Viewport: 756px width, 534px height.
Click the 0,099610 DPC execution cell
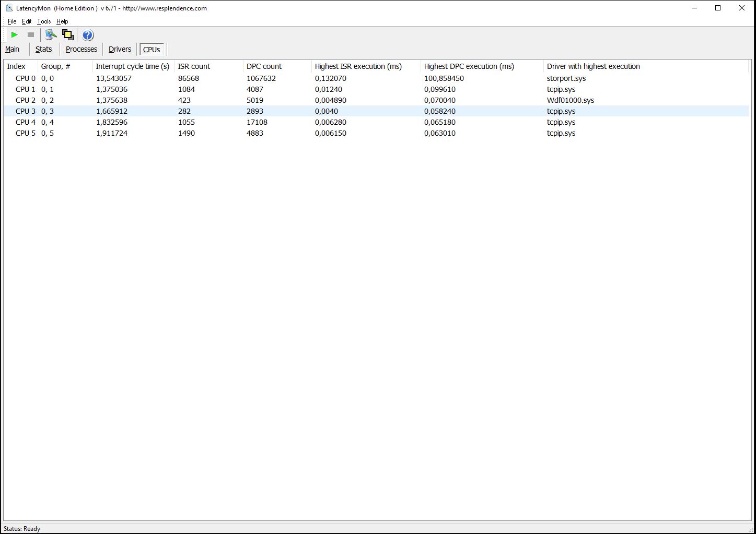coord(440,89)
